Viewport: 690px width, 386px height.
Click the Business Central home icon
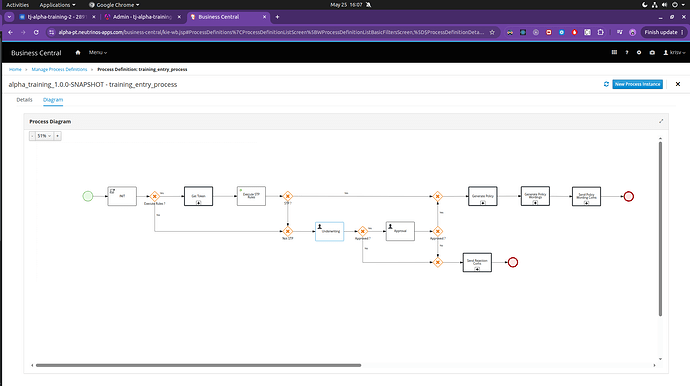(78, 52)
